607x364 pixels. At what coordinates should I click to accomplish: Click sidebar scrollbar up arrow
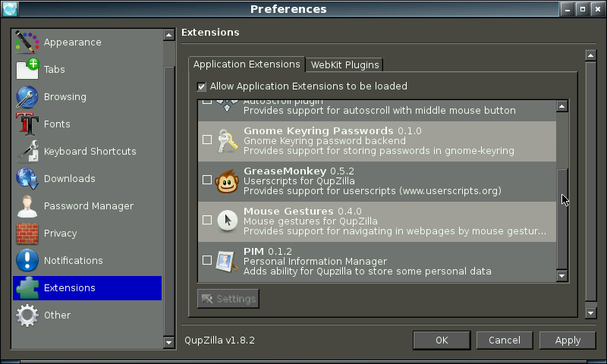[168, 35]
